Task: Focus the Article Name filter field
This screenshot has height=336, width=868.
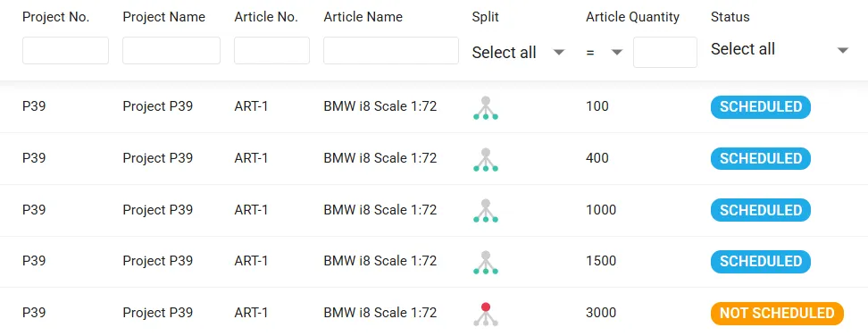Action: [x=391, y=50]
